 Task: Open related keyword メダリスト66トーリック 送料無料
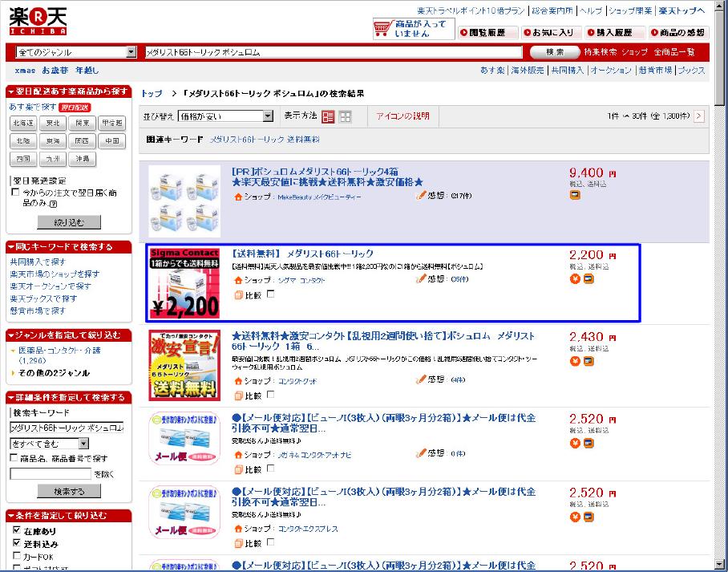pyautogui.click(x=264, y=140)
